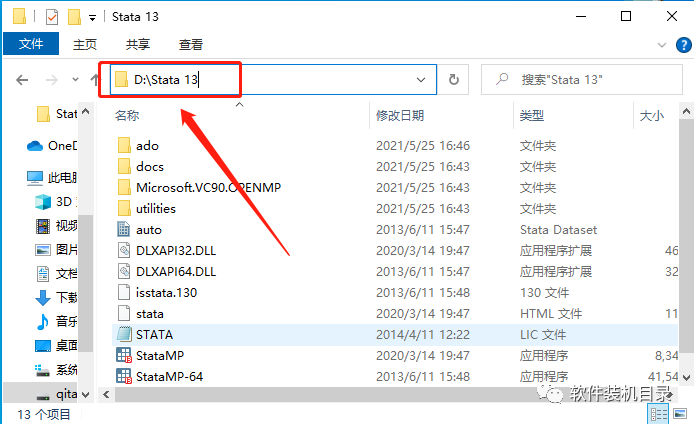
Task: Click sidebar scroll down arrow
Action: click(86, 394)
